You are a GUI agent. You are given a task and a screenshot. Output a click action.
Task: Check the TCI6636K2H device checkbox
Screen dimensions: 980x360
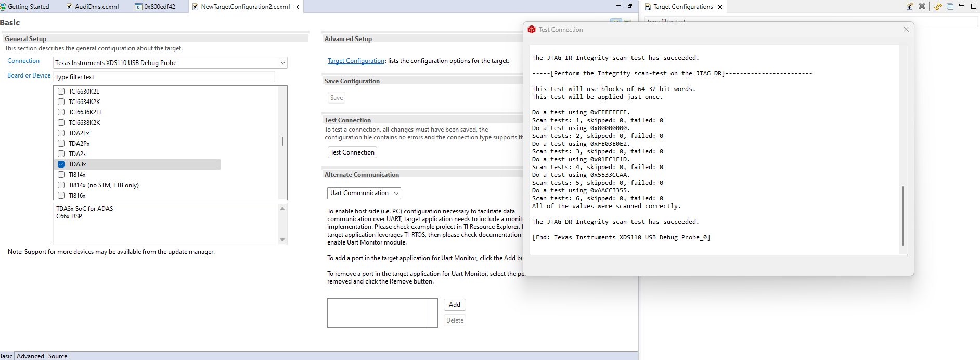[x=61, y=112]
